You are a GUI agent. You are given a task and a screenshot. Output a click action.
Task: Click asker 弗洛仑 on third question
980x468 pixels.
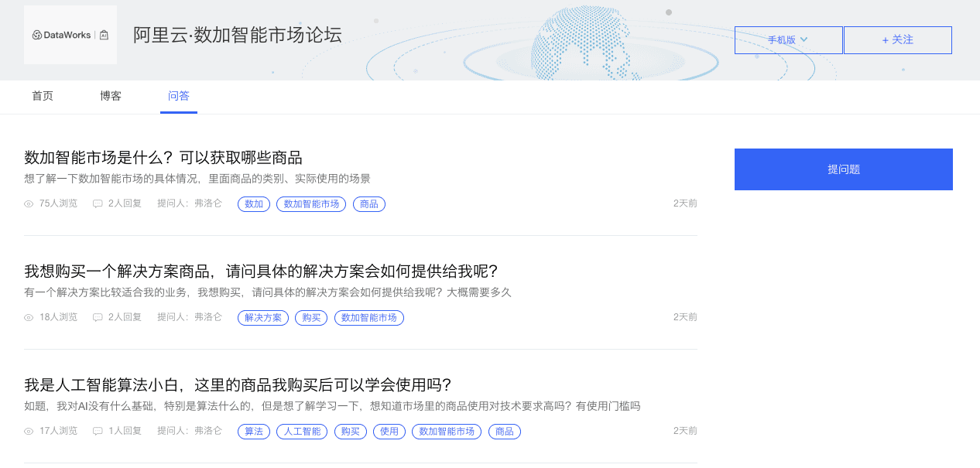[x=208, y=431]
